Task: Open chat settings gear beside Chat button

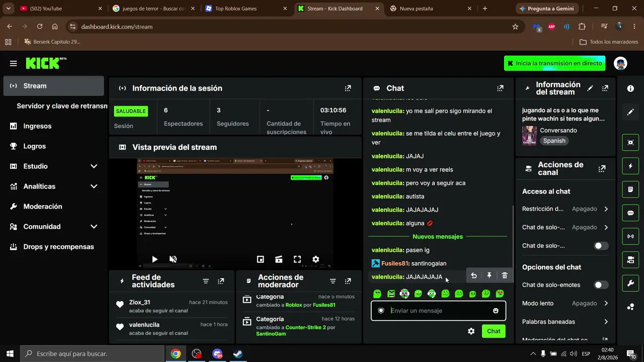Action: [x=471, y=331]
